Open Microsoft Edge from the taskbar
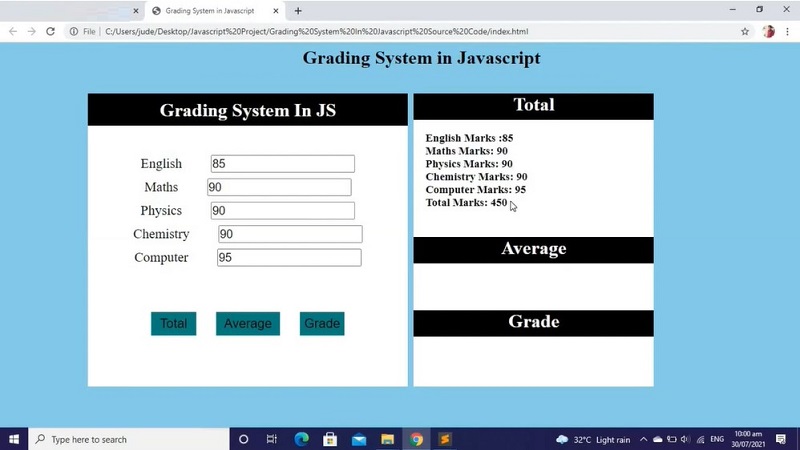 [x=301, y=439]
